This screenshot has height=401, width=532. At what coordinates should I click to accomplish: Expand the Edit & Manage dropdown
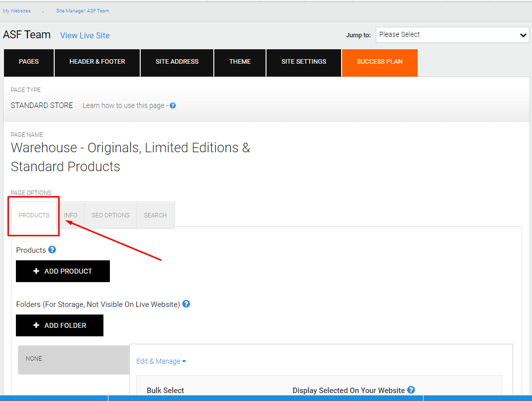coord(161,361)
